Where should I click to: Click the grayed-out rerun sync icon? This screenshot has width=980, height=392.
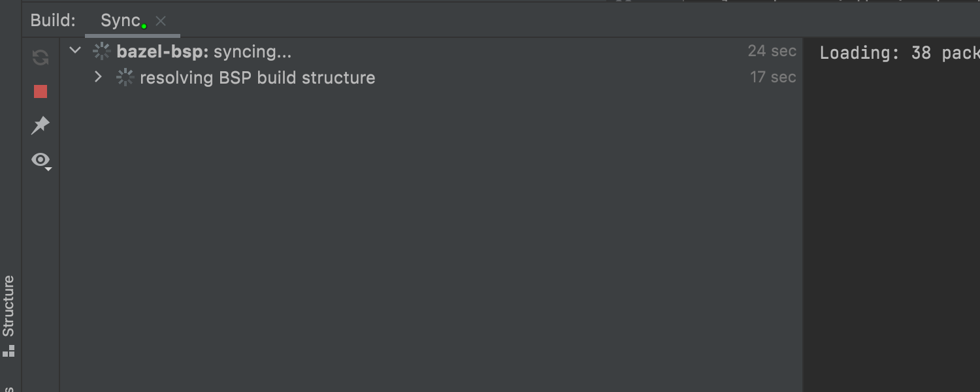(41, 57)
